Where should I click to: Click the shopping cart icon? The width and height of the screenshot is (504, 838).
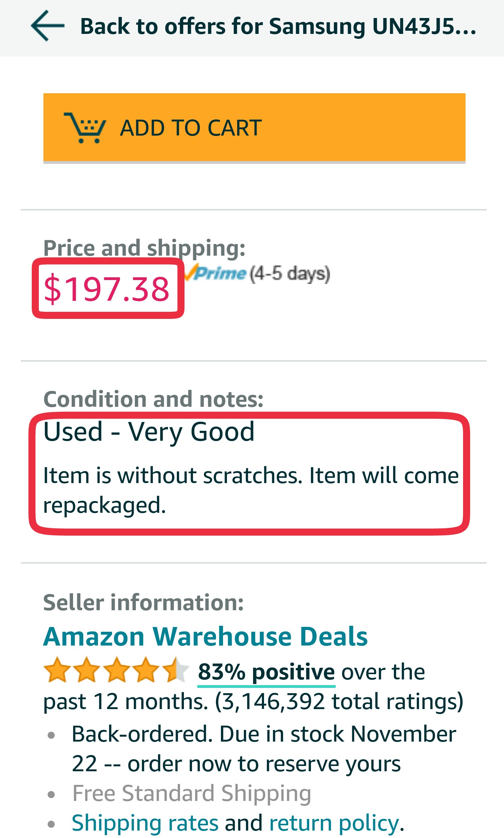click(85, 127)
